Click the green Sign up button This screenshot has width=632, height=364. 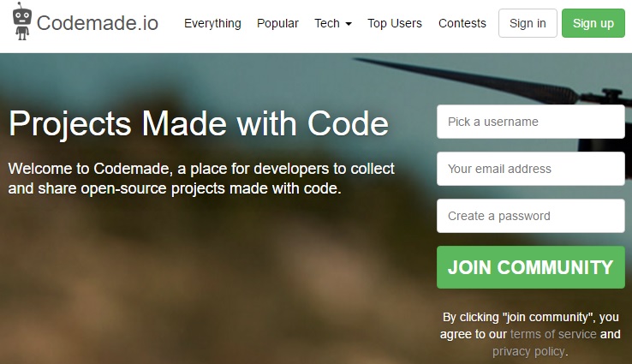[x=593, y=23]
